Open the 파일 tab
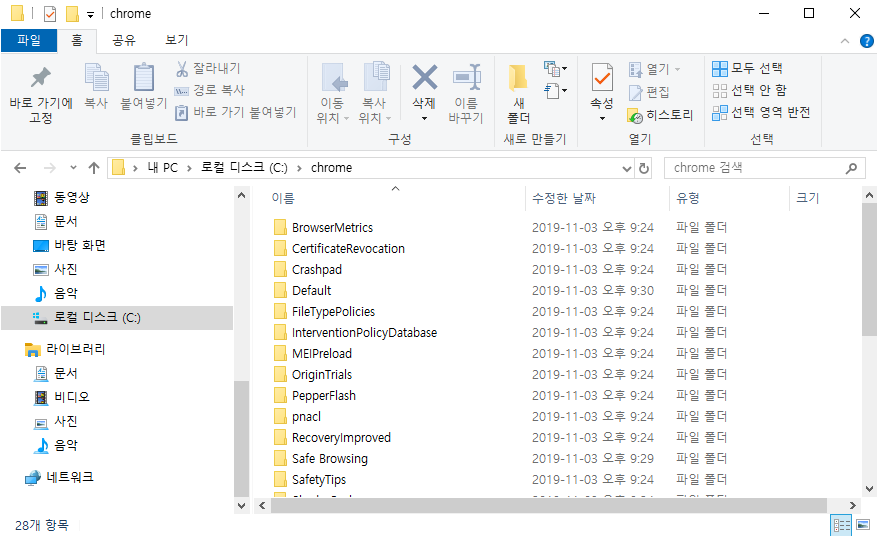The image size is (877, 536). (29, 40)
